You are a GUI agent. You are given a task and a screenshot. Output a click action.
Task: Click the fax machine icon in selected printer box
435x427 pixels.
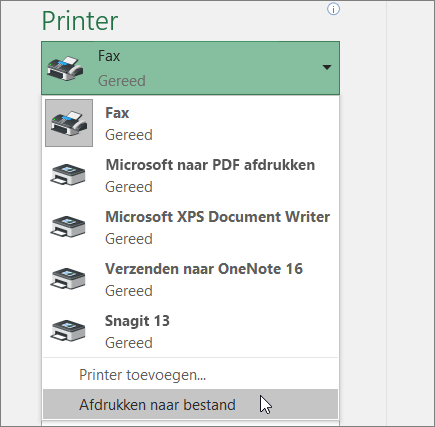(x=65, y=68)
